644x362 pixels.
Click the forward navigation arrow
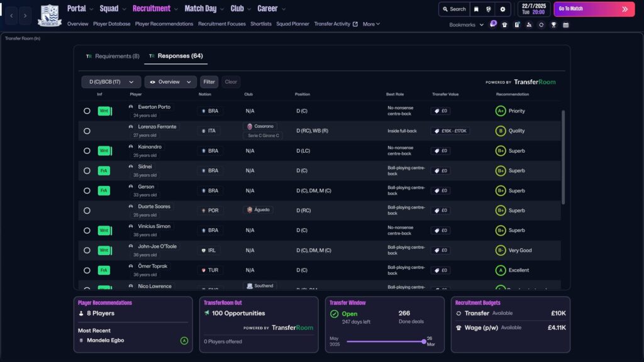click(x=25, y=15)
